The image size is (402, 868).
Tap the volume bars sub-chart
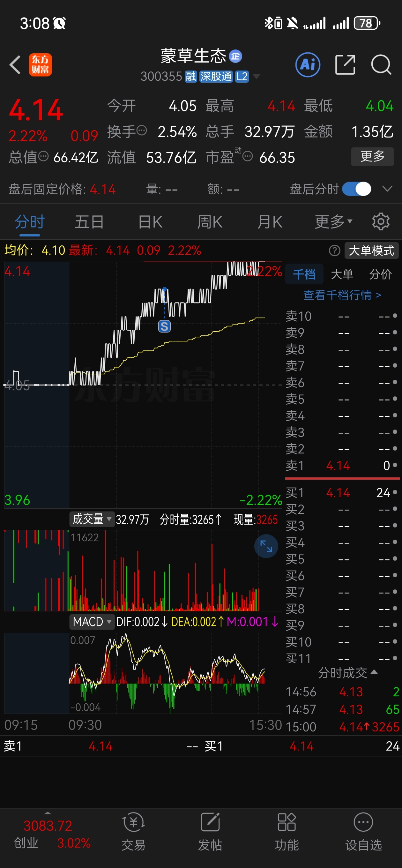coord(143,570)
